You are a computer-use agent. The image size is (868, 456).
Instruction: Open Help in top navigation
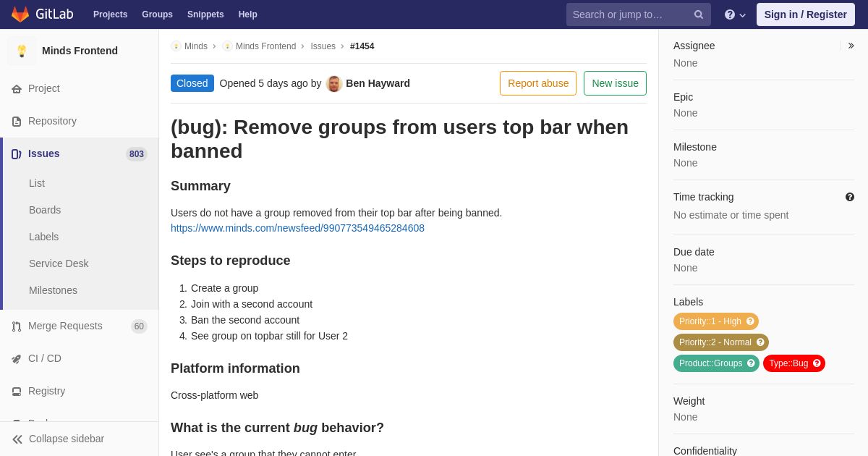coord(248,14)
